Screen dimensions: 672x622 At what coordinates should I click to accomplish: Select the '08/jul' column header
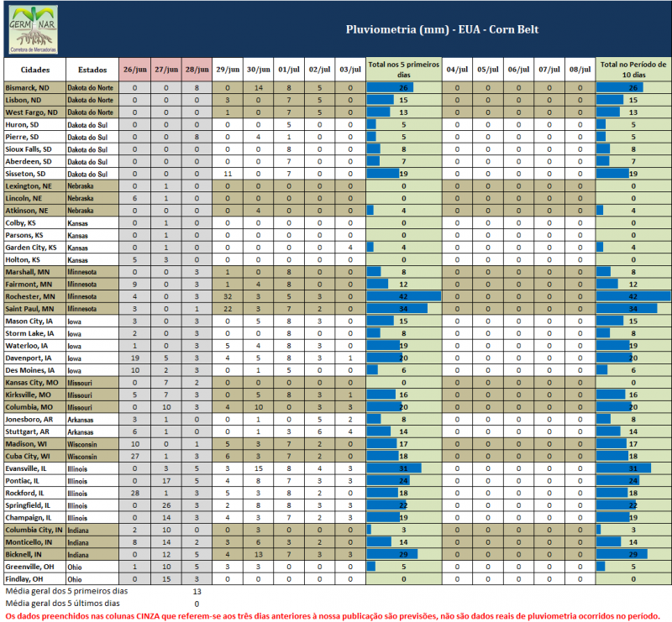[x=580, y=70]
